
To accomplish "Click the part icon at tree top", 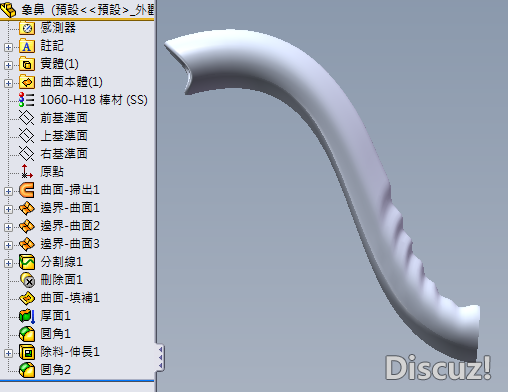I will 8,9.
